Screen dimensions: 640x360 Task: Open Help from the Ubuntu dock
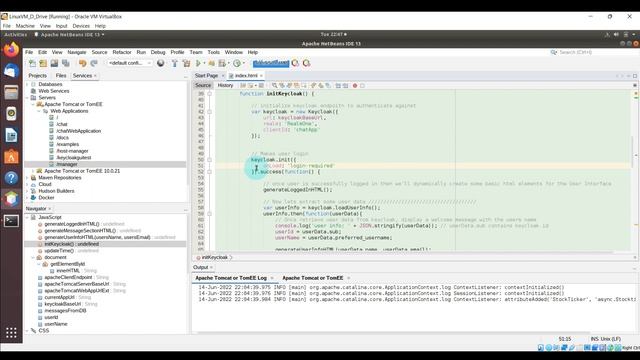coord(11,178)
